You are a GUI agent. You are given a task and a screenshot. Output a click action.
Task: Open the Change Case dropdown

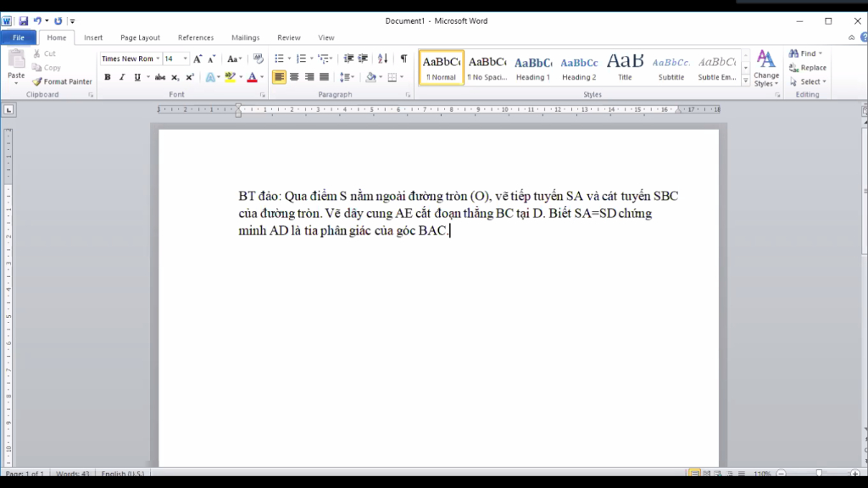tap(235, 58)
